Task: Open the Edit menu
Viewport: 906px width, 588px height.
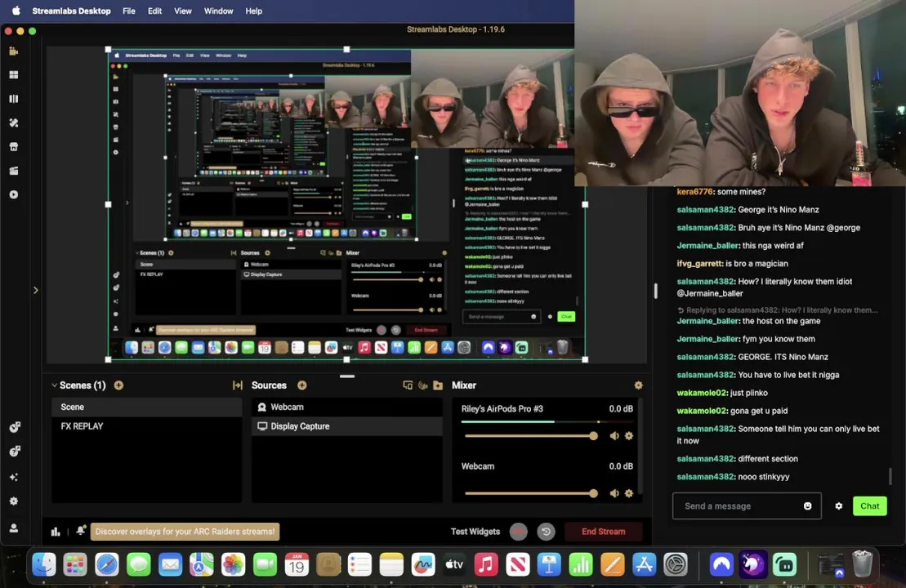Action: [x=154, y=11]
